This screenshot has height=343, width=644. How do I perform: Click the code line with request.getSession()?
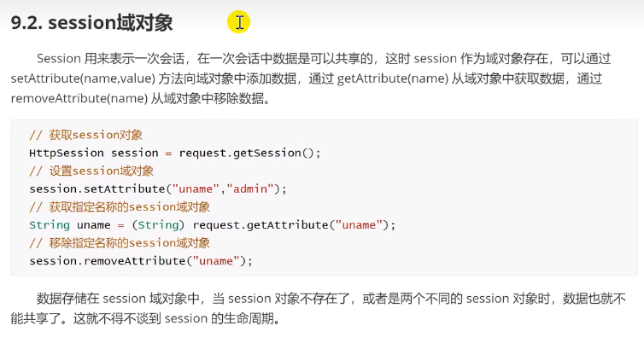click(x=174, y=153)
